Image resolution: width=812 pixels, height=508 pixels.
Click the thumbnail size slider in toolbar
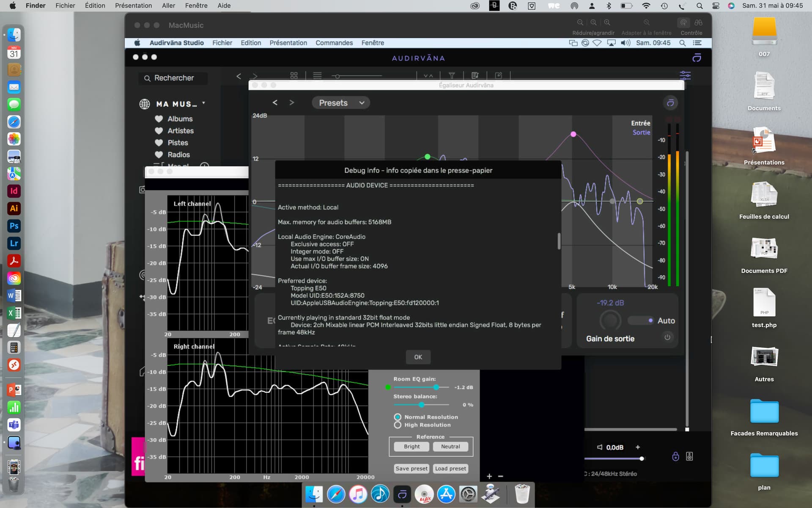[357, 76]
